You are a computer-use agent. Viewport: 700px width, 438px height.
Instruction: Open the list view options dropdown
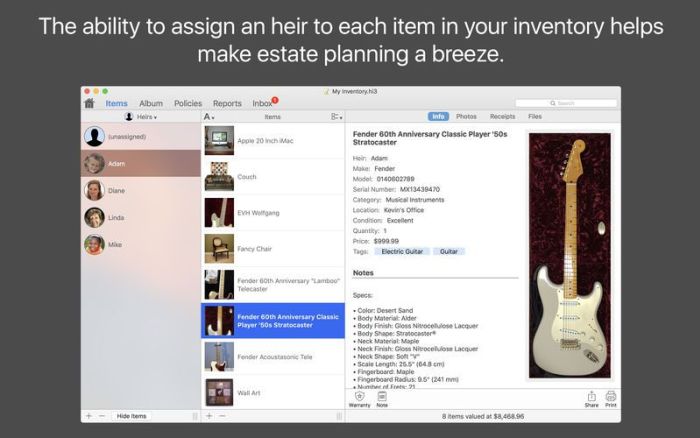coord(337,117)
